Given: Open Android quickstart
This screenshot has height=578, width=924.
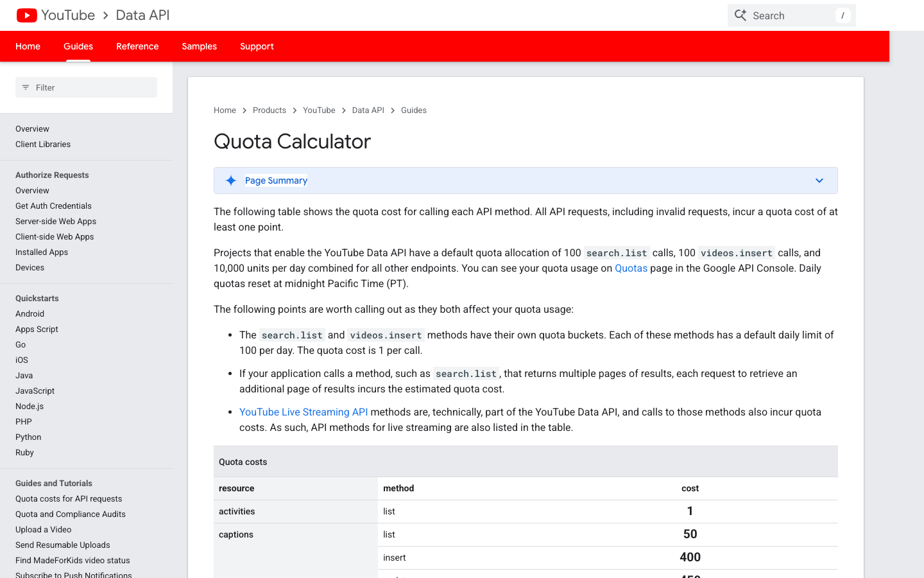Looking at the screenshot, I should 30,314.
